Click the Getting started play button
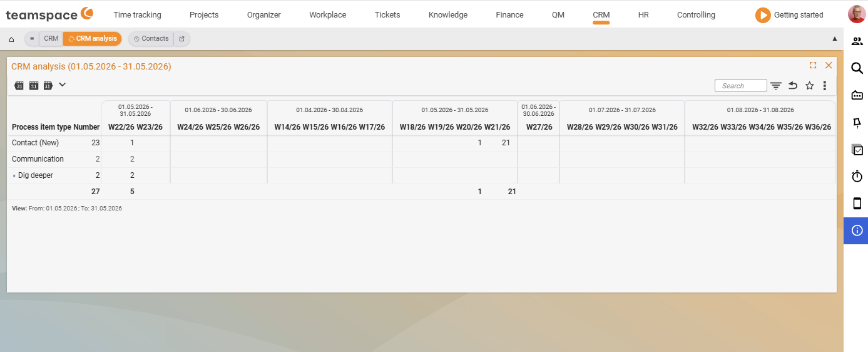The image size is (868, 352). 763,15
